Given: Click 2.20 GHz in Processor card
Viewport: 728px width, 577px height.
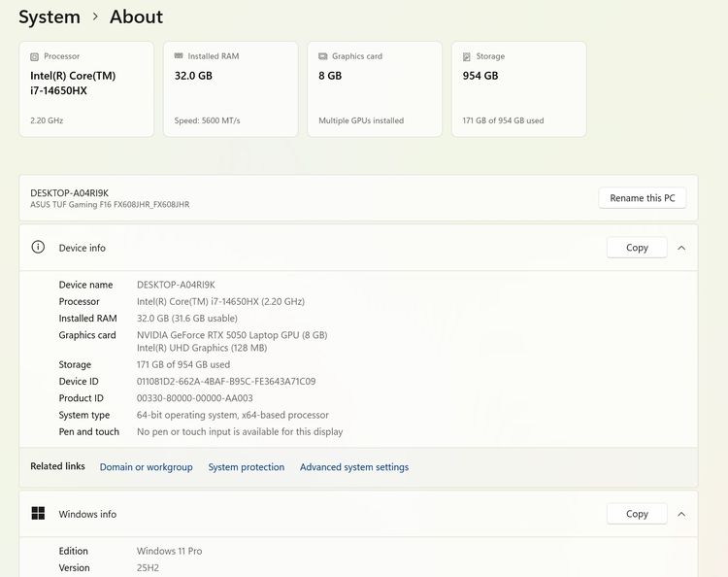Looking at the screenshot, I should pos(47,120).
